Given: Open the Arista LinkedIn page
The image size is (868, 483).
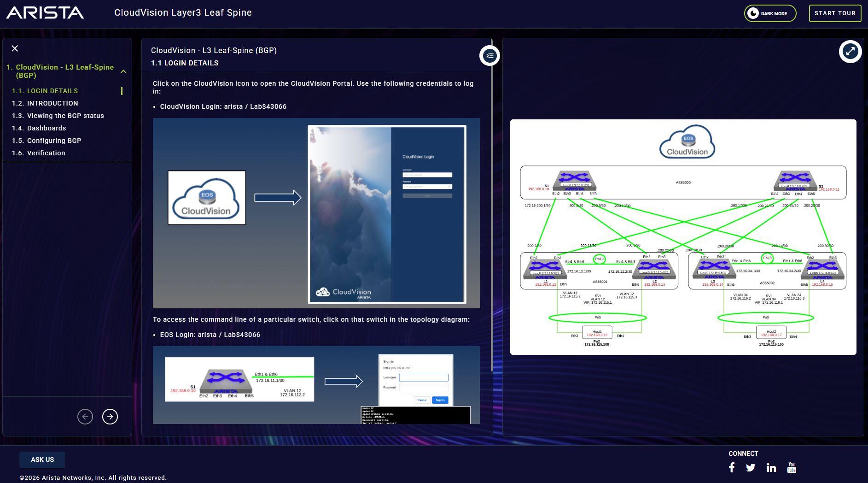Looking at the screenshot, I should click(x=771, y=468).
